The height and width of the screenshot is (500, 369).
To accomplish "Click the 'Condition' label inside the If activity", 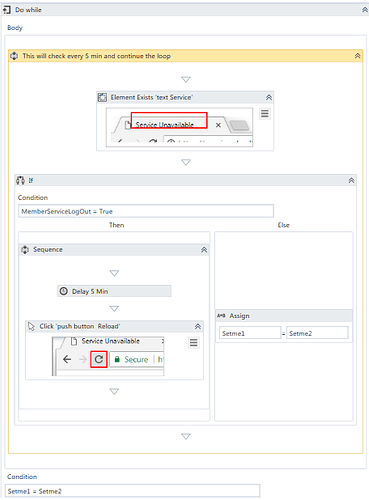I will coord(33,197).
